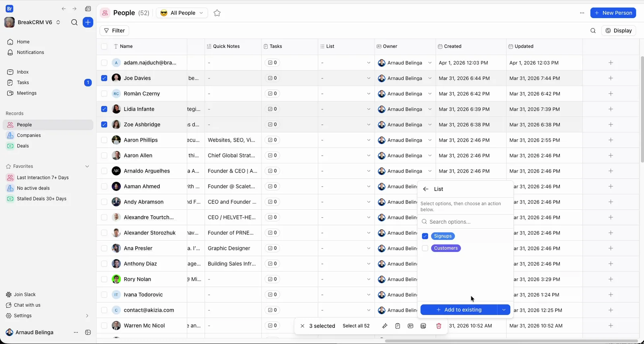Open the Filter button
The width and height of the screenshot is (644, 344).
[x=114, y=31]
